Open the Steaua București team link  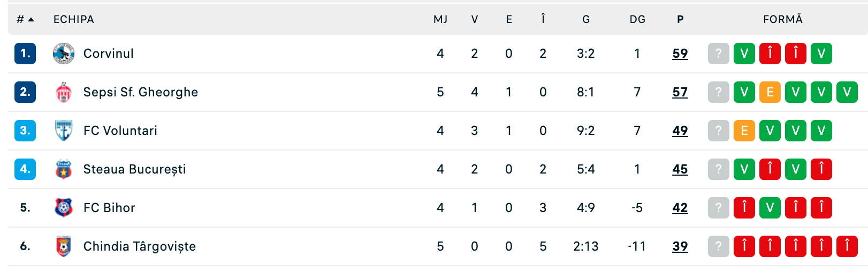(134, 169)
